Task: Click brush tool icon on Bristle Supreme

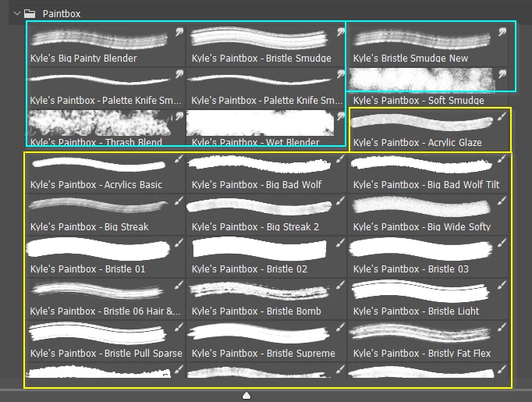Action: 341,327
